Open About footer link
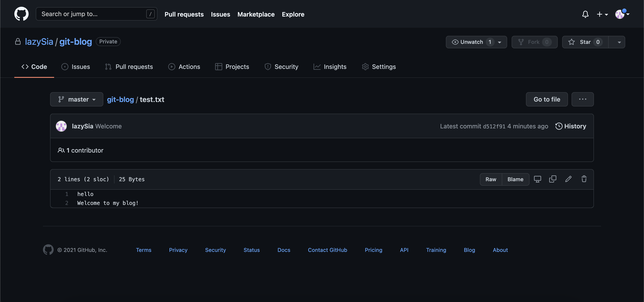Screen dimensions: 644x302 click(500, 250)
